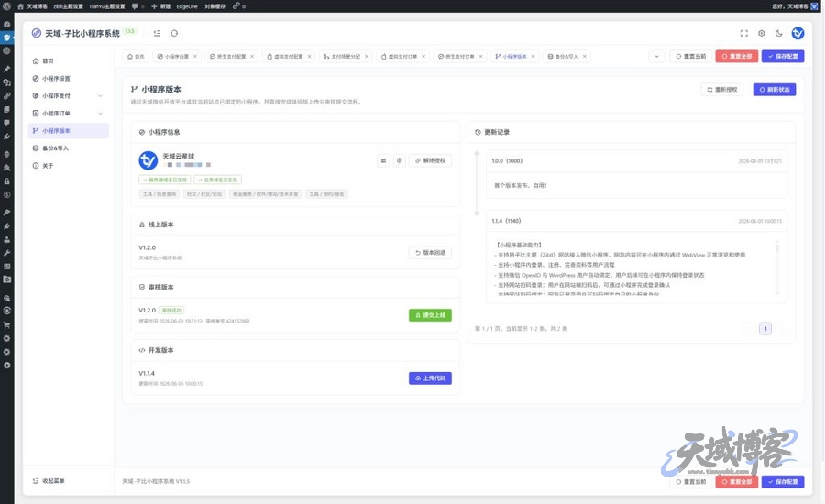Switch to the 首页 tab
This screenshot has height=504, width=825.
tap(136, 56)
